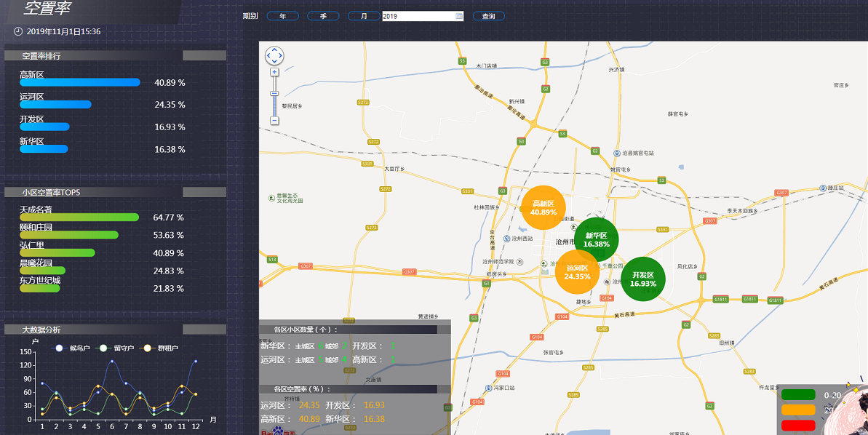This screenshot has height=435, width=868.
Task: Click the December point of 候鸟户 line
Action: 196,362
